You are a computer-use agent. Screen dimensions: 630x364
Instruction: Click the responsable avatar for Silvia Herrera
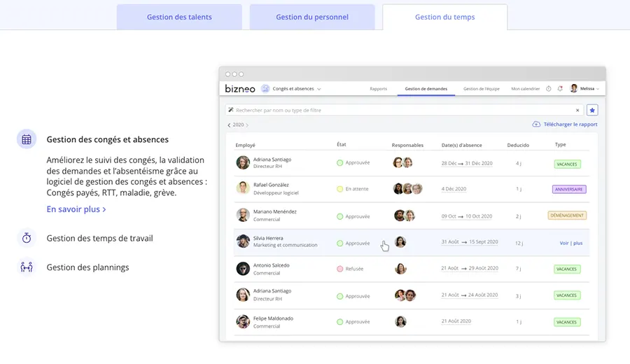[x=400, y=241]
